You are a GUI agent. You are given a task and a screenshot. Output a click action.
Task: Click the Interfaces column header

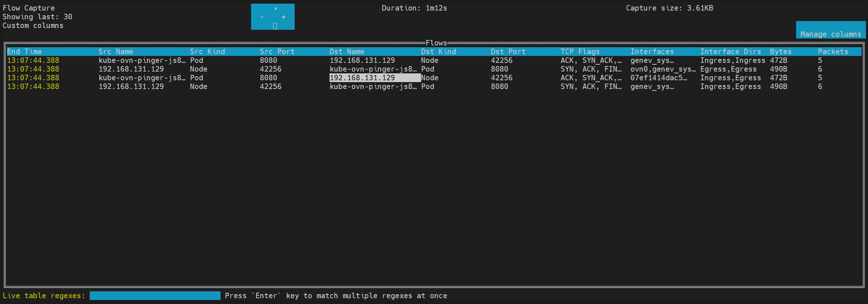pos(652,52)
